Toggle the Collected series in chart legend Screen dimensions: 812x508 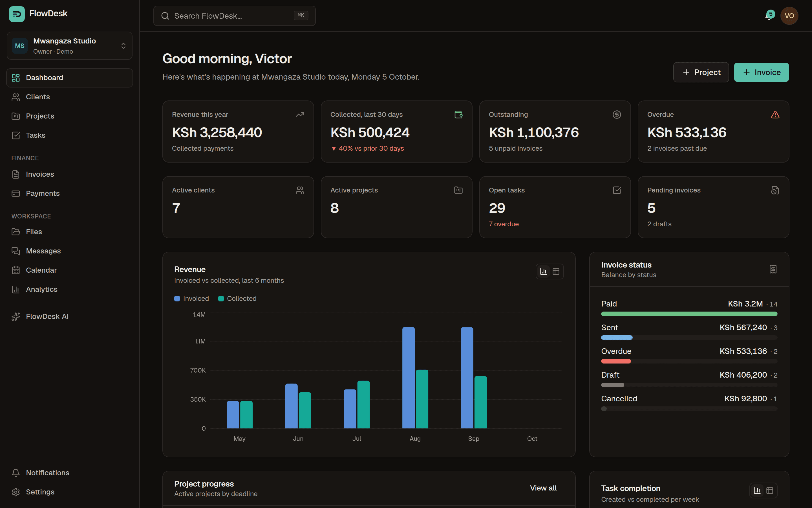pos(237,299)
